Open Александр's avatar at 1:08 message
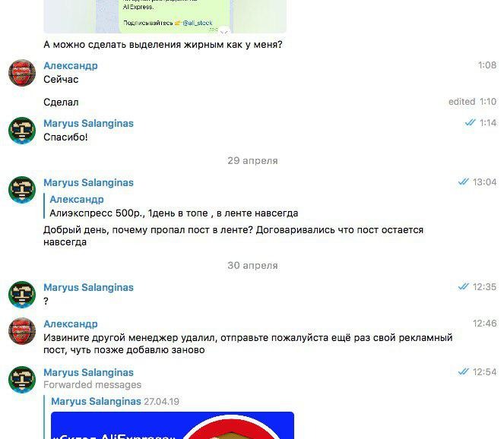 (x=22, y=73)
